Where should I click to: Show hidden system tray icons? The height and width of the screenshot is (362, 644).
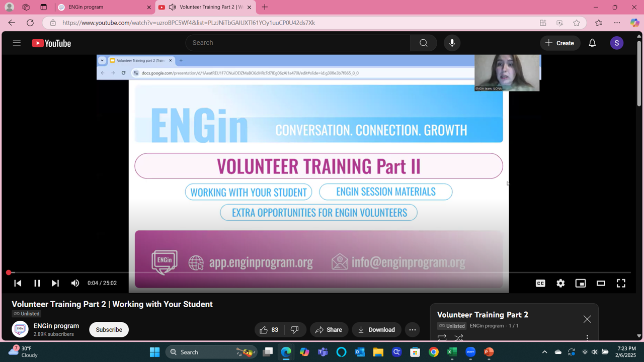(544, 352)
